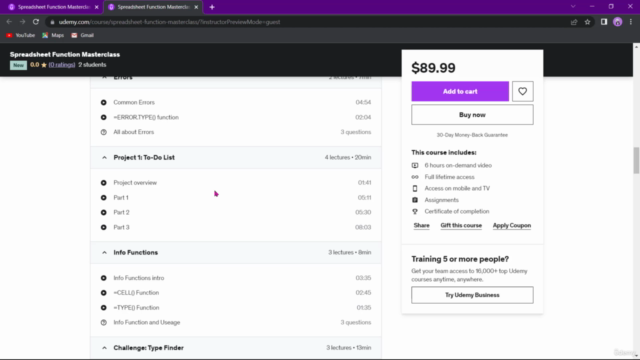
Task: Click the Try Udemy Business button
Action: pos(472,295)
